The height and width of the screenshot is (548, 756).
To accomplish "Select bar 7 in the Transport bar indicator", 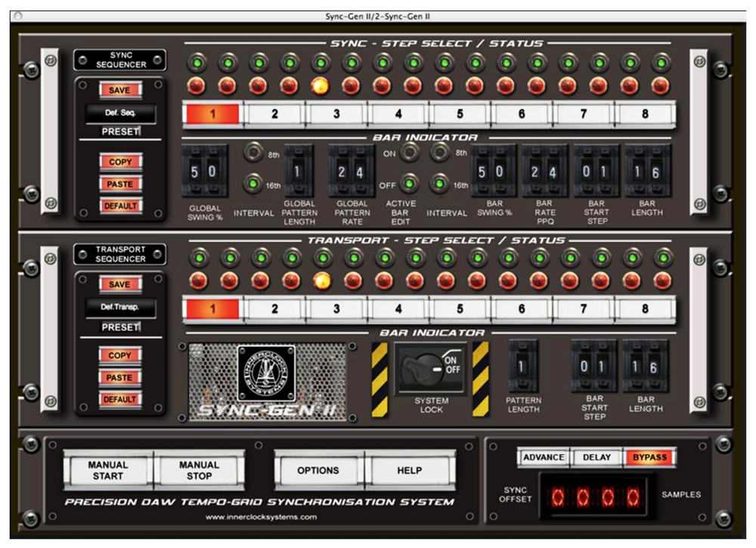I will (583, 309).
